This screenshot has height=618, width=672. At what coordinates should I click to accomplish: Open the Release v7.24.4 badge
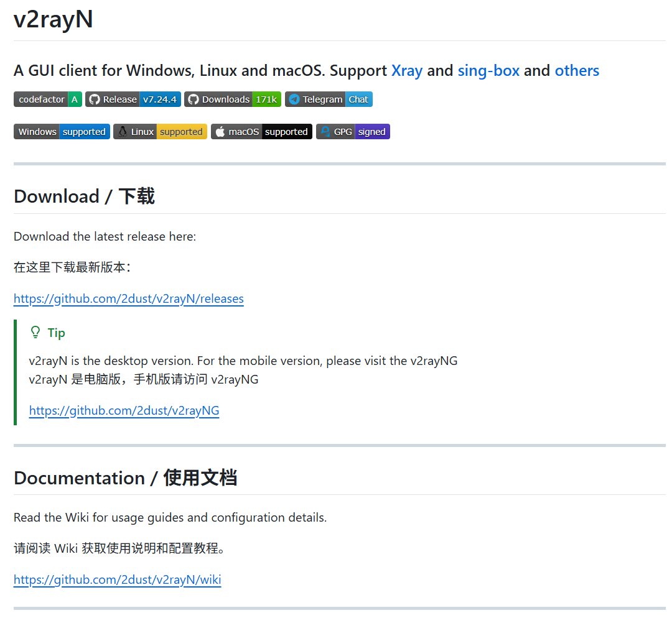[133, 99]
